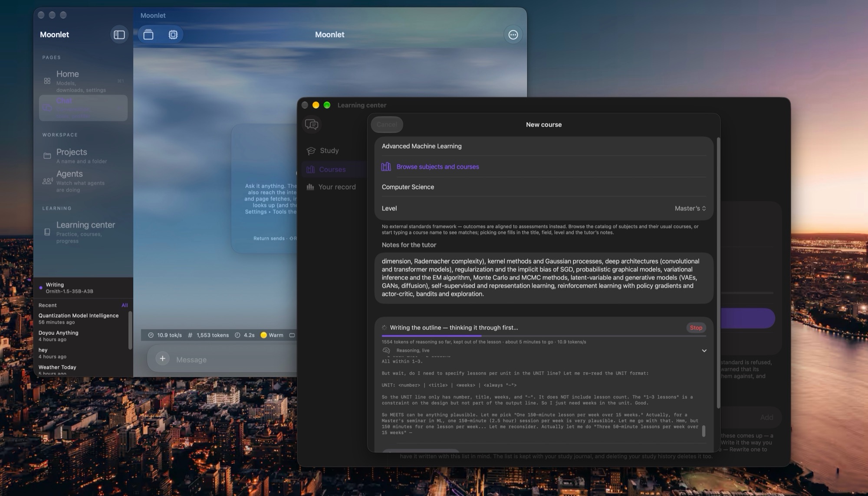Click the New course dialog vertical scrollbar
Screen dimensions: 868x496
718,273
